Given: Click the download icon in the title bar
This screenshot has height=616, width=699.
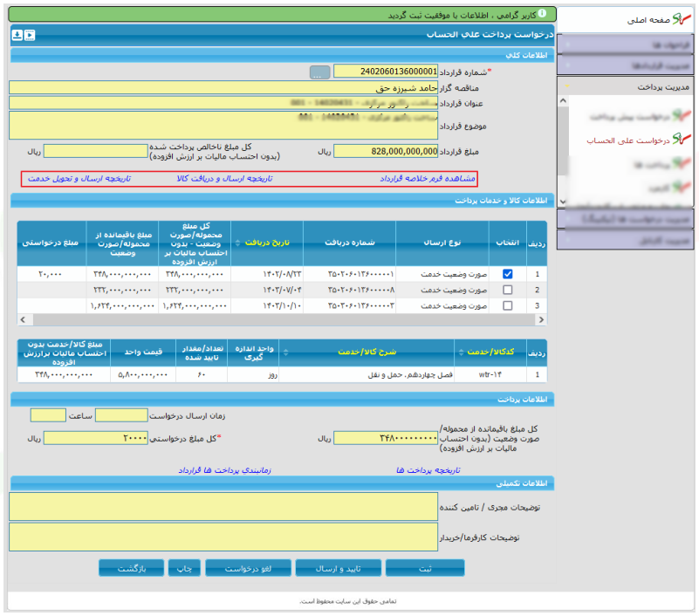Looking at the screenshot, I should tap(17, 35).
